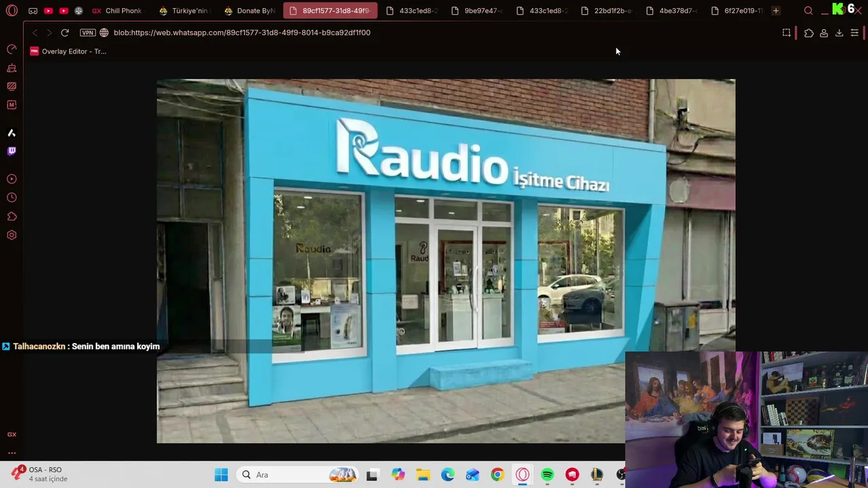Go back to previous page
The width and height of the screenshot is (868, 488).
[35, 33]
